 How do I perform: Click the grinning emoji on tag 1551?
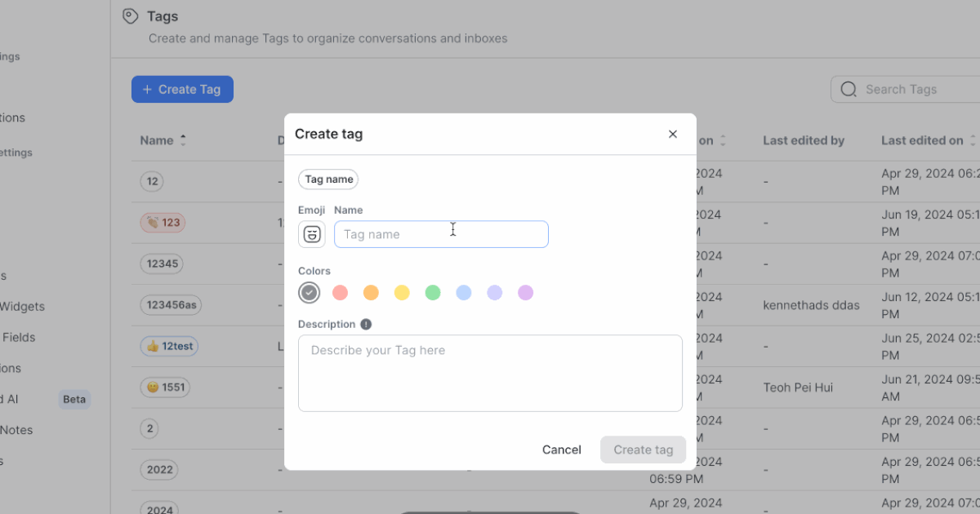[153, 387]
